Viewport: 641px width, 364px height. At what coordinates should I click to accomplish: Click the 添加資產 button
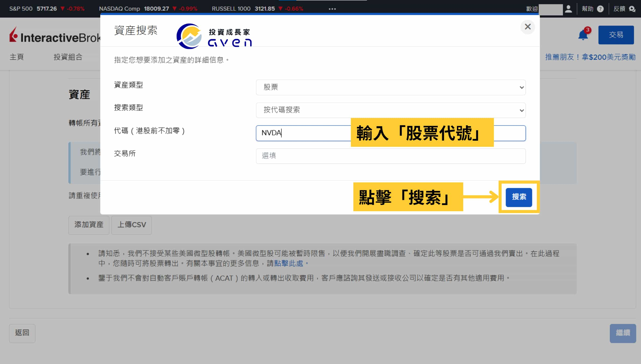tap(89, 225)
